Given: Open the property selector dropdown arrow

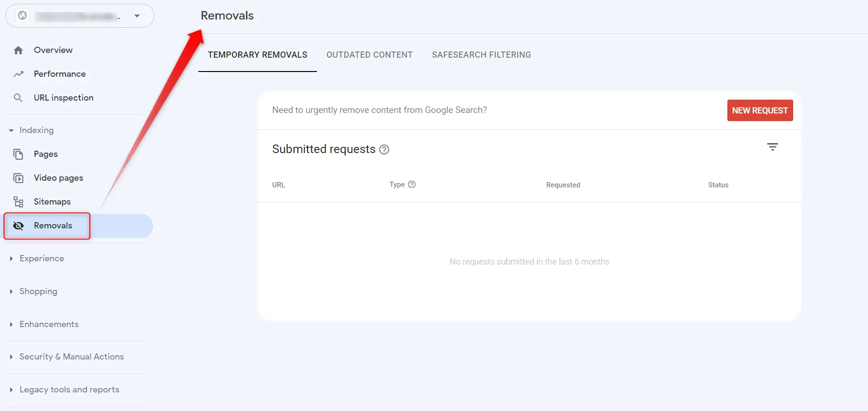Looking at the screenshot, I should tap(137, 16).
